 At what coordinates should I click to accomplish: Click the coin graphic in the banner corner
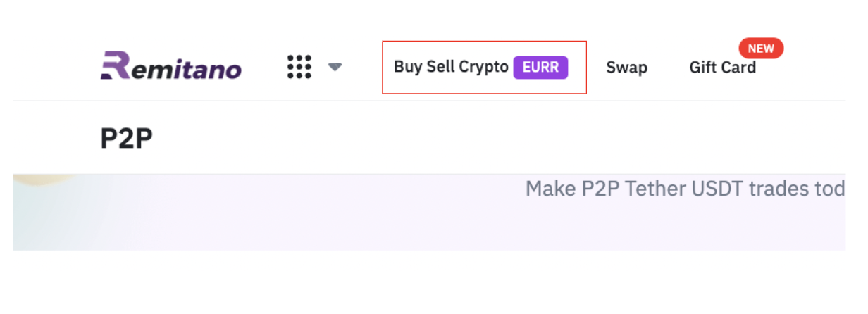click(44, 180)
